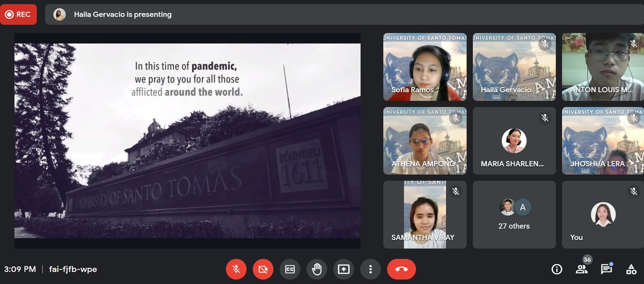The height and width of the screenshot is (284, 644).
Task: Click Haila Gervacio's presenter avatar in banner
Action: 60,14
